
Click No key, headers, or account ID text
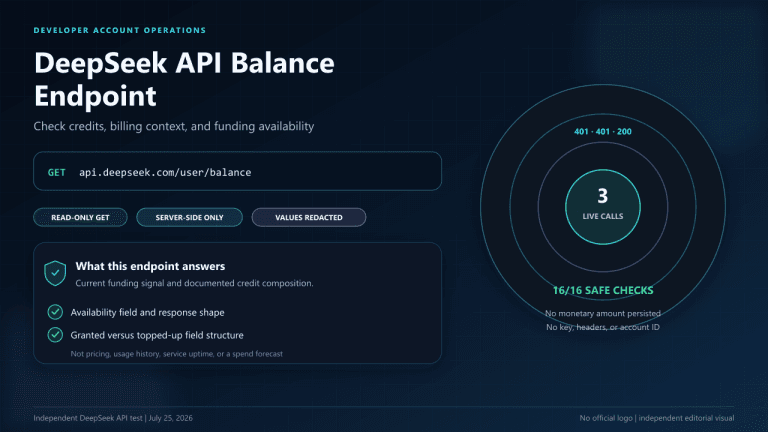click(x=603, y=327)
